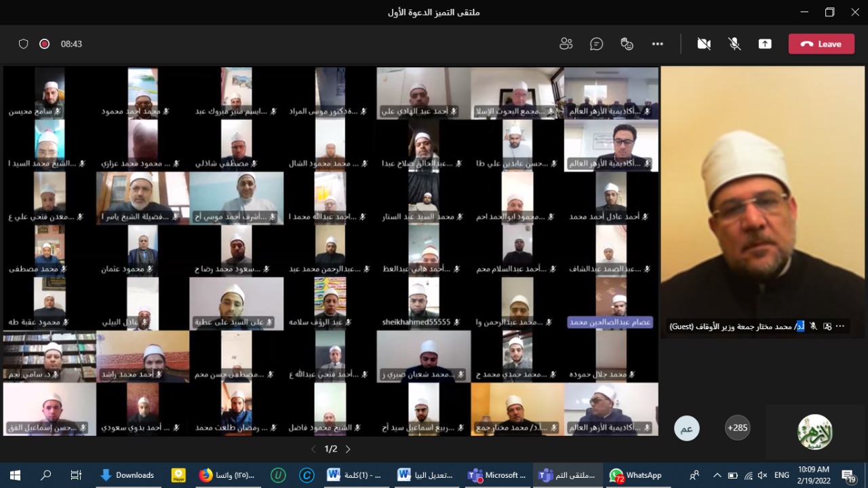
Task: Leave the meeting
Action: pos(821,44)
